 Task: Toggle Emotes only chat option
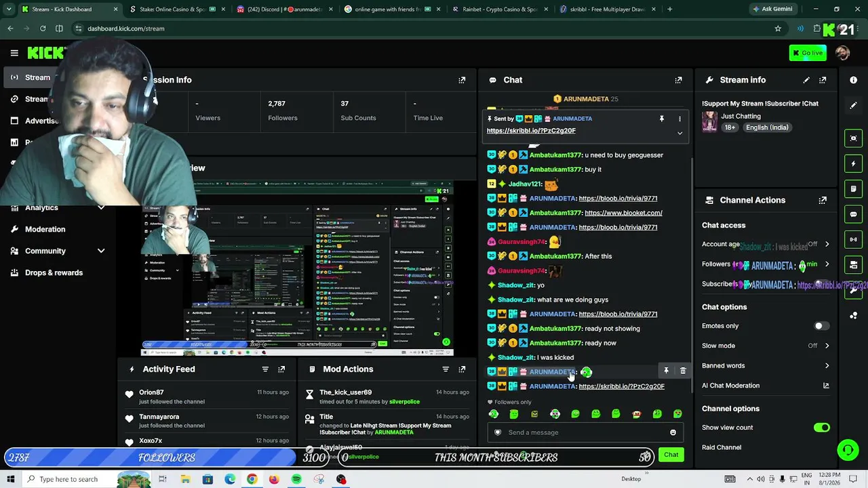tap(821, 326)
